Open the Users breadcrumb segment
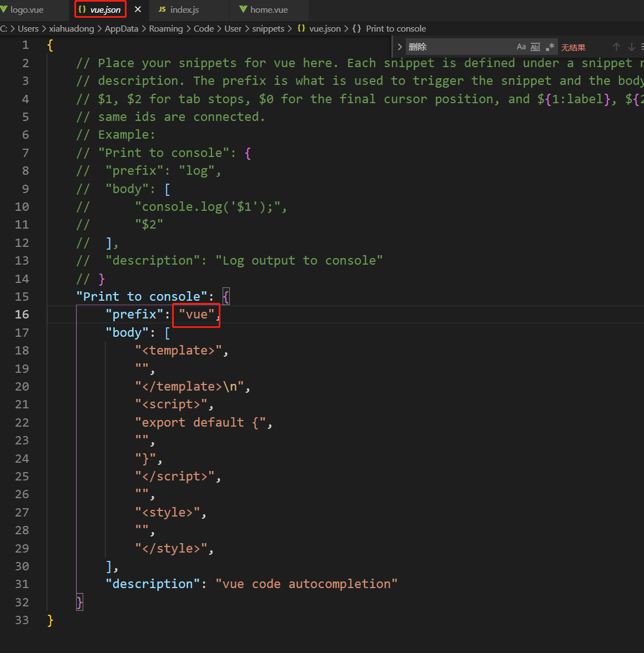This screenshot has height=653, width=644. [28, 29]
